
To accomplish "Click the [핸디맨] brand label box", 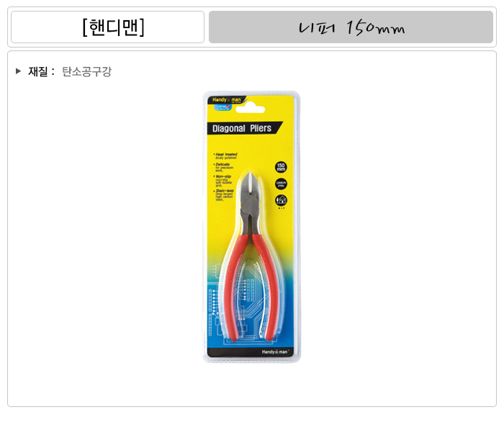I will point(107,27).
